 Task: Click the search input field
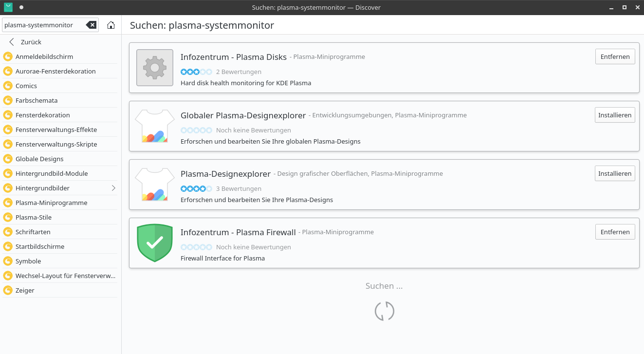point(44,24)
